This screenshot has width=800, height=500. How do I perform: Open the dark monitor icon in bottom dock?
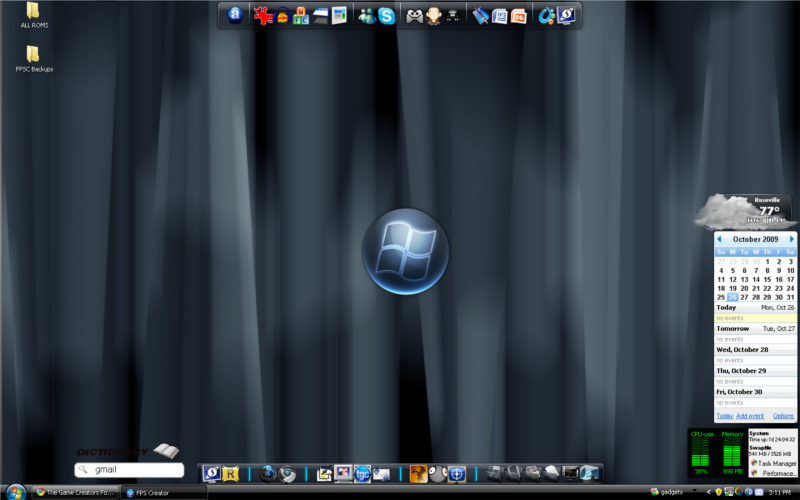(x=570, y=474)
